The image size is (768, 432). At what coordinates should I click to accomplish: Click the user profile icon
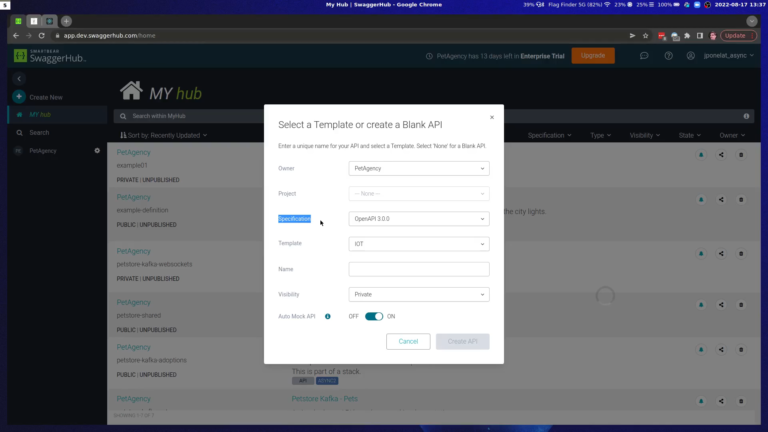click(x=690, y=56)
